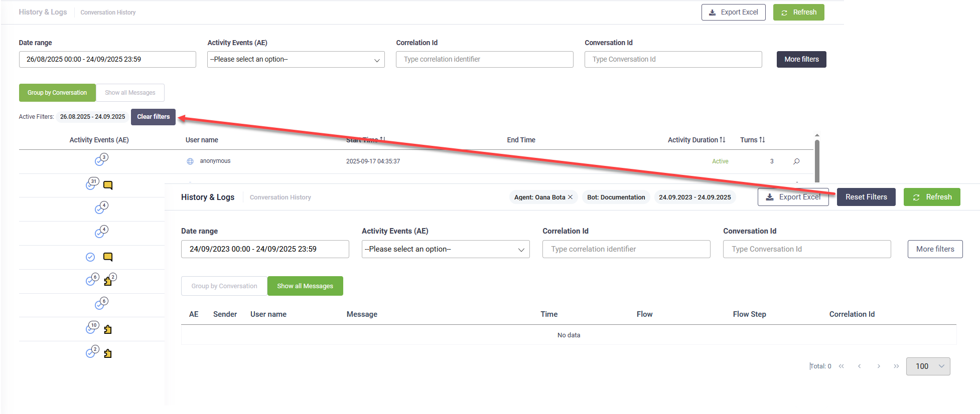Sort by Activity Duration column arrows
Screen dimensions: 980x414
722,140
